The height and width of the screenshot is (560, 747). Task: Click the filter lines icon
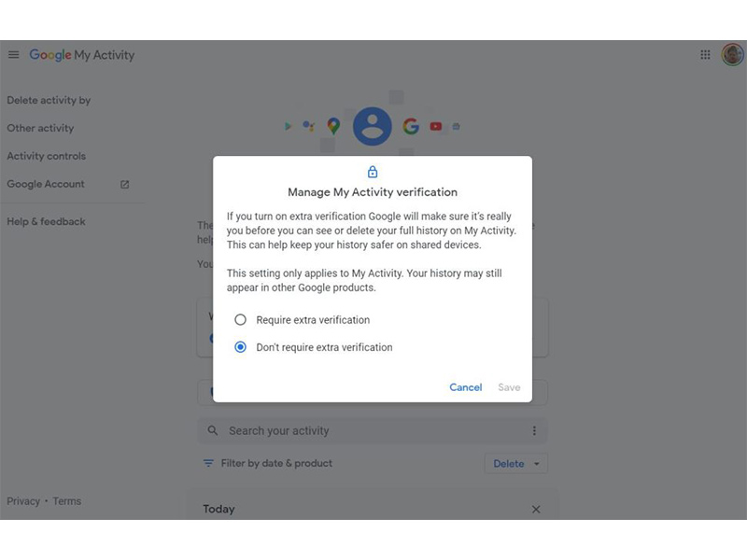[208, 463]
